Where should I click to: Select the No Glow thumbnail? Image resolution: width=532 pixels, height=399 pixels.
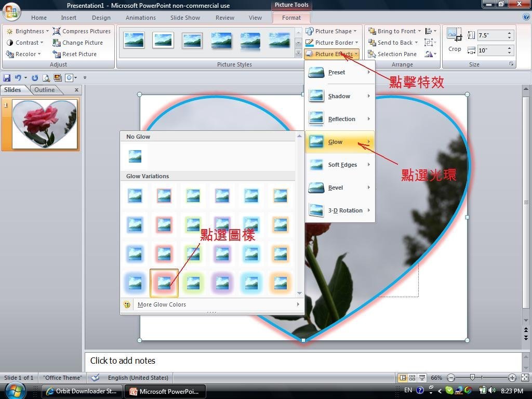[135, 156]
